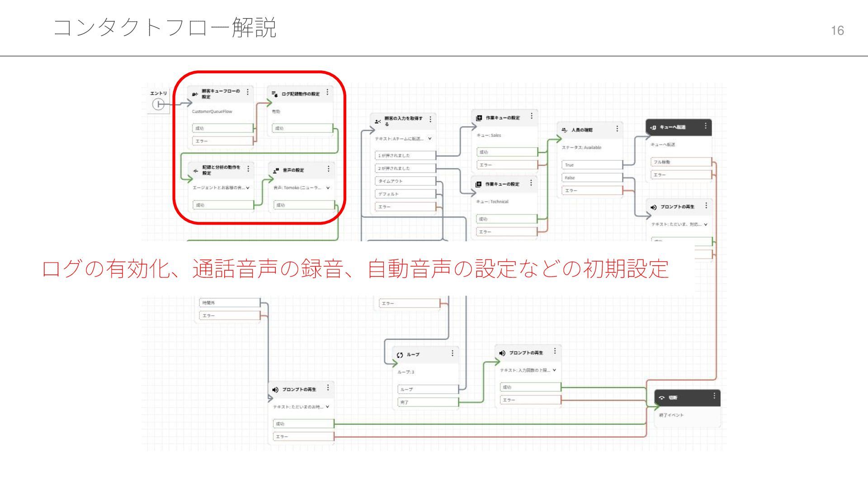Screen dimensions: 868x488
Task: Open kebab menu of 音声の設定 block
Action: point(328,169)
